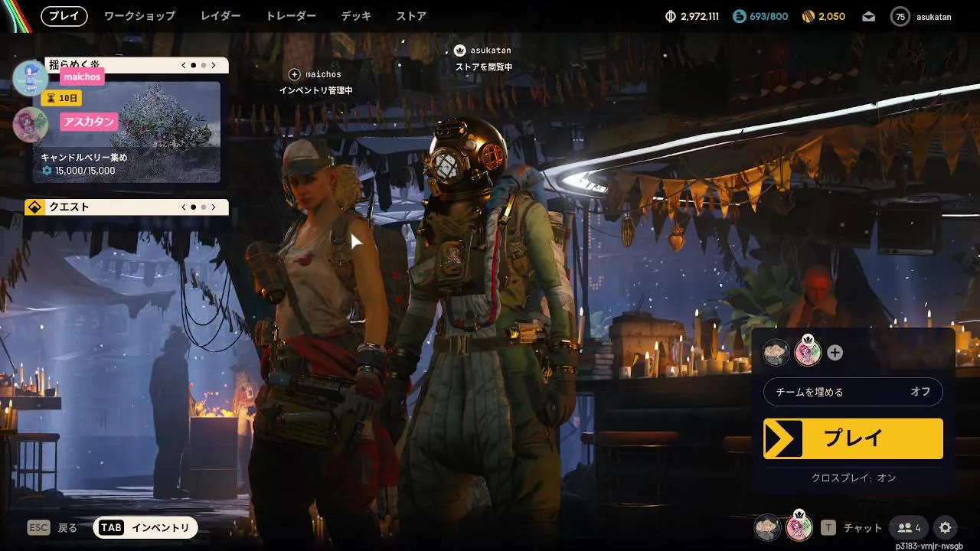Select second page dot of 揺らめく炎 panel
This screenshot has height=551, width=980.
[204, 66]
